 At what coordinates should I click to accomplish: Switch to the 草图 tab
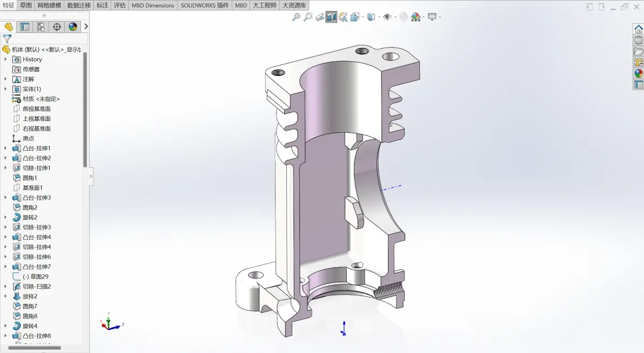coord(26,5)
